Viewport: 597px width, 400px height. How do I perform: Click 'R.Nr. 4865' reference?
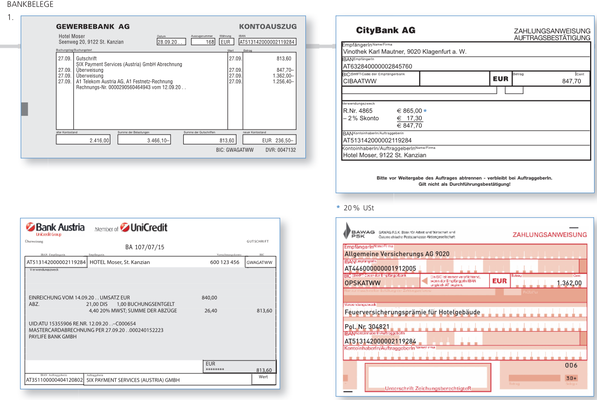click(358, 111)
